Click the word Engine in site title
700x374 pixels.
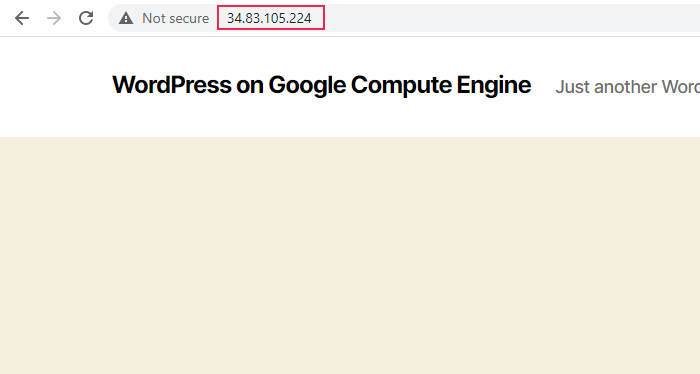[x=494, y=86]
